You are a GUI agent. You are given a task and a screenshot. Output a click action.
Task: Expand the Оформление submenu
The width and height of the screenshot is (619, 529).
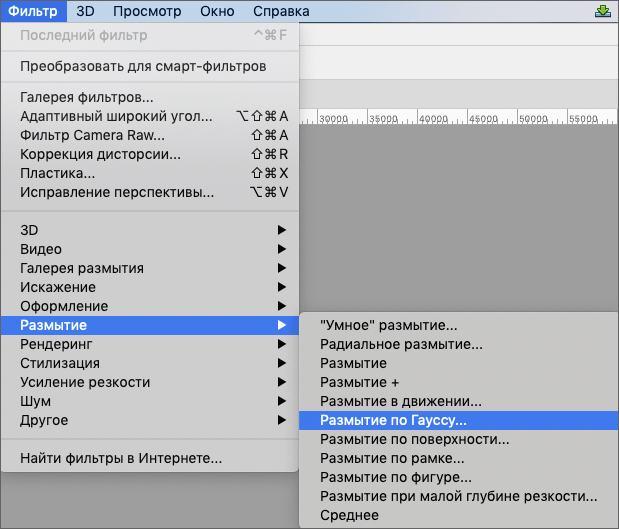150,306
